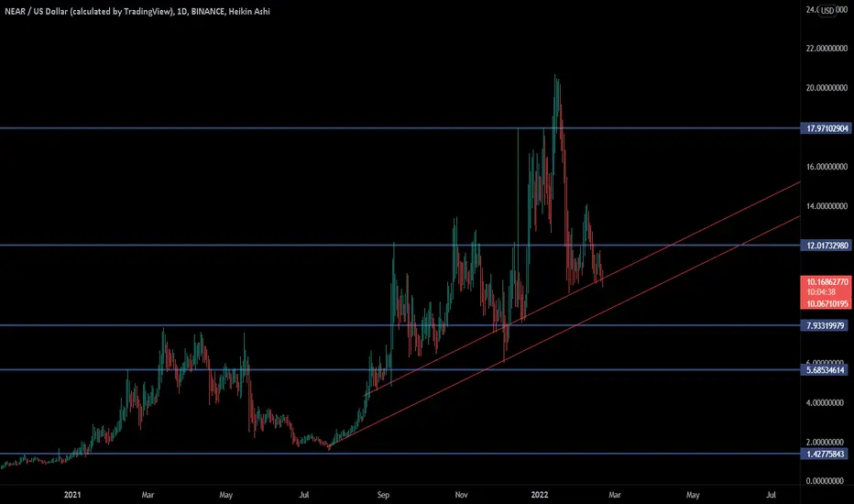Click the 10.06710195 price label
854x504 pixels.
click(x=827, y=303)
